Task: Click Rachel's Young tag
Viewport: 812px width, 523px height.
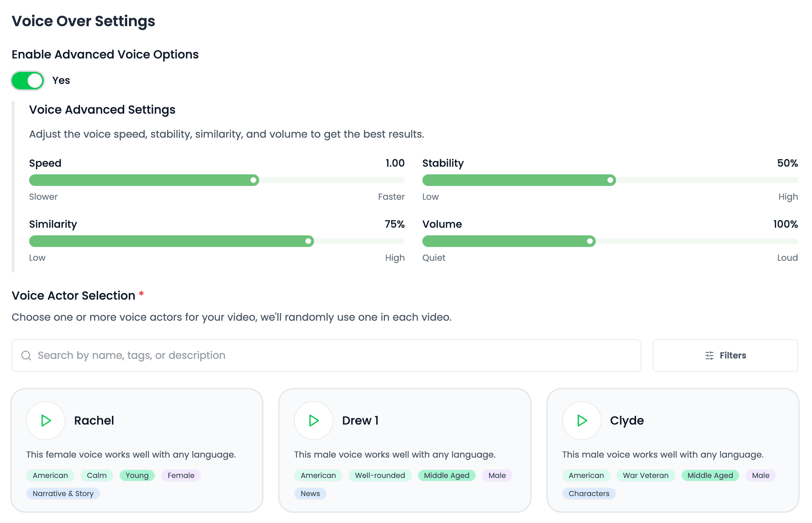Action: (x=137, y=475)
